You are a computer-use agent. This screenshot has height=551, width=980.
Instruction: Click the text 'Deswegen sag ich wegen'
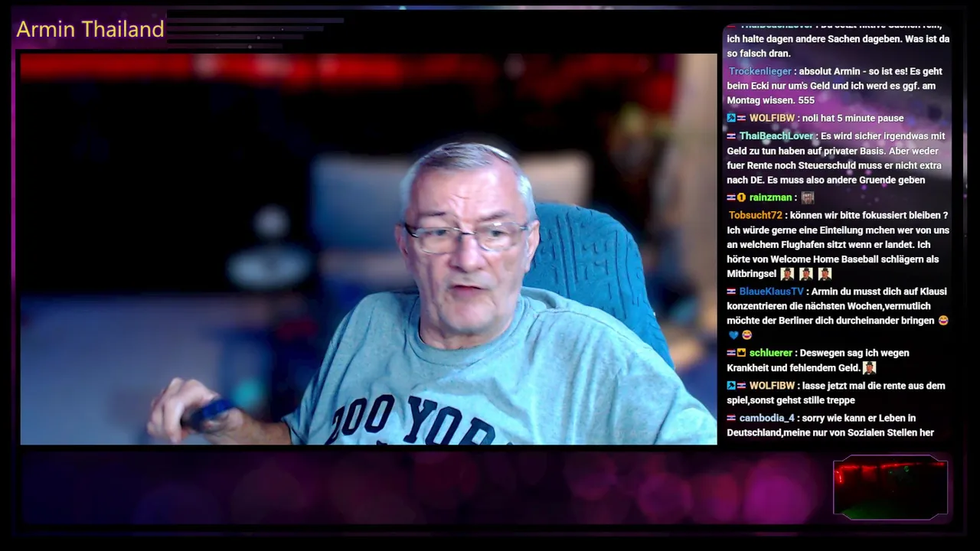coord(854,353)
